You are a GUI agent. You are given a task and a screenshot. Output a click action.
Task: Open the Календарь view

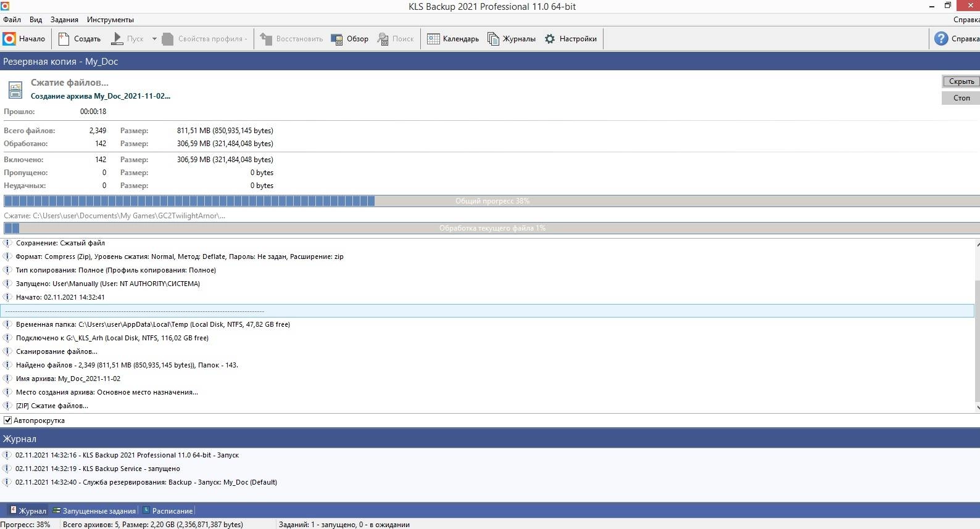[x=453, y=39]
